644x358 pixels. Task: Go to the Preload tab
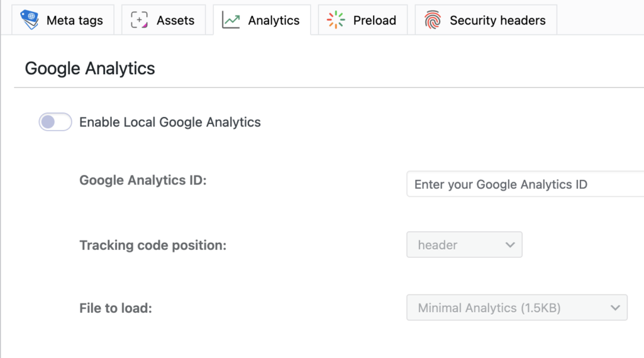coord(363,20)
